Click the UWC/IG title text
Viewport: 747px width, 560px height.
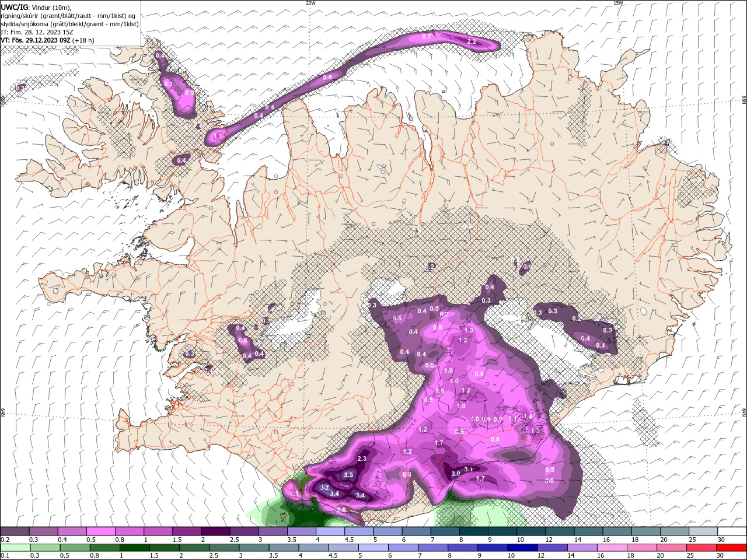15,7
